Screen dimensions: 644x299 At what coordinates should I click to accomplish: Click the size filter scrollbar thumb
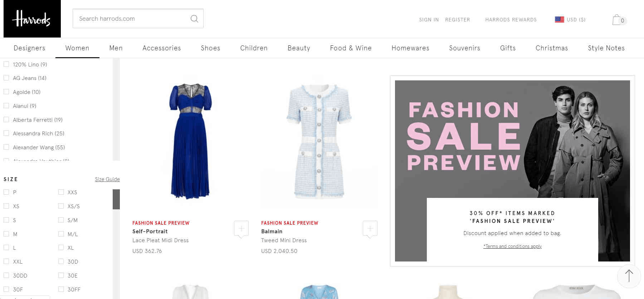(116, 199)
